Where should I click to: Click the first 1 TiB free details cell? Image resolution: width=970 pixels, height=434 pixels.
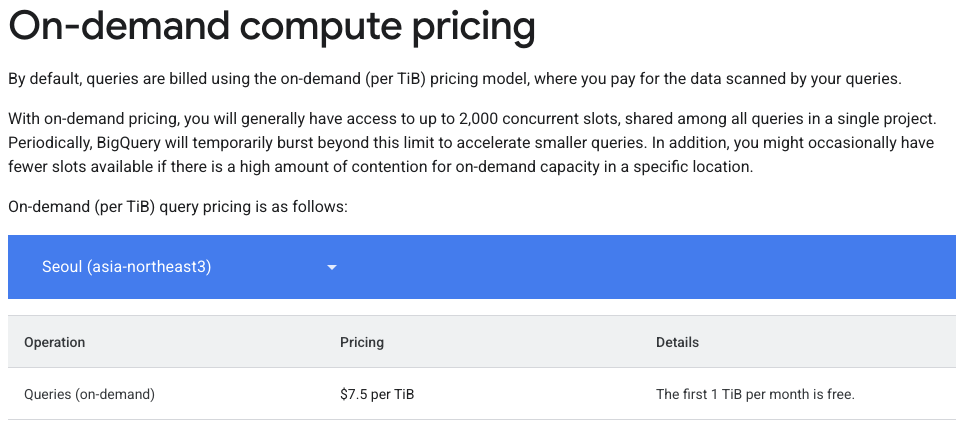click(x=755, y=394)
